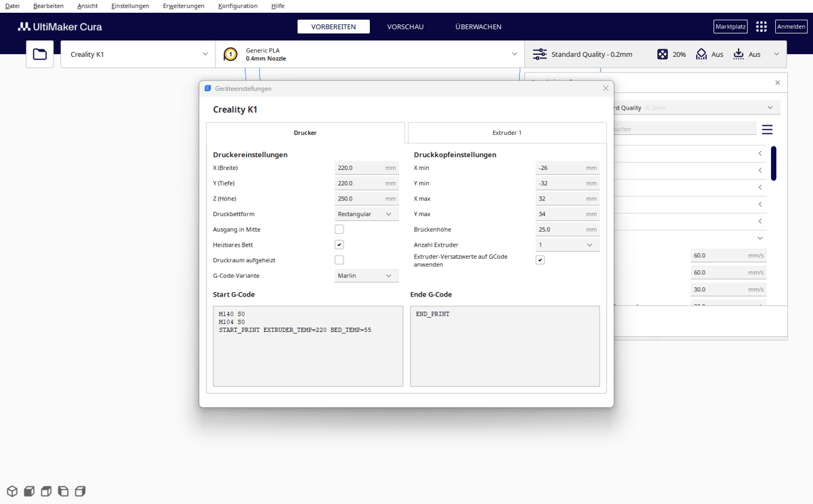
Task: Collapse the expanded speed settings category
Action: tap(760, 238)
